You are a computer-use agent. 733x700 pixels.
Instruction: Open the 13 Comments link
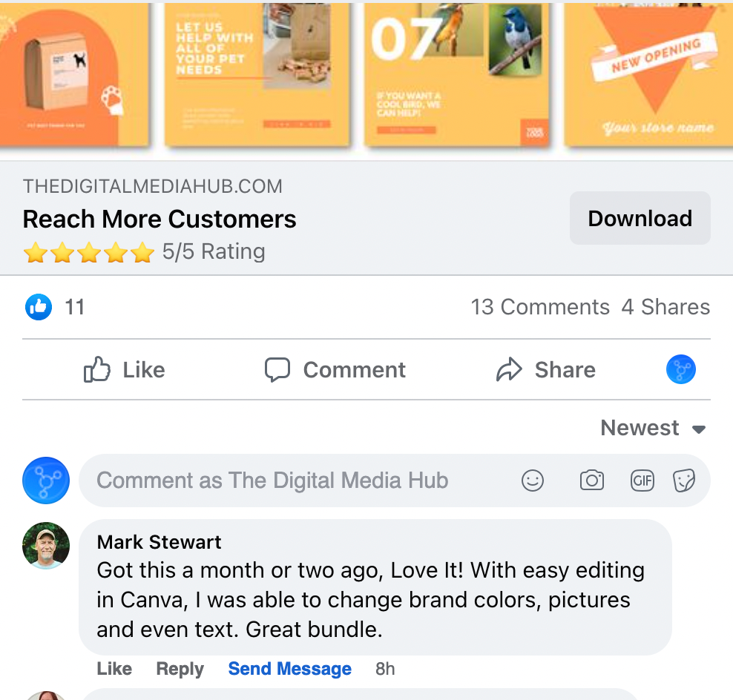click(540, 307)
